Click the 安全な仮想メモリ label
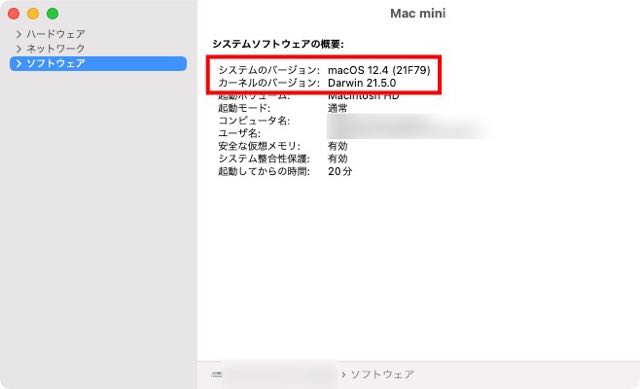640x389 pixels. tap(259, 146)
